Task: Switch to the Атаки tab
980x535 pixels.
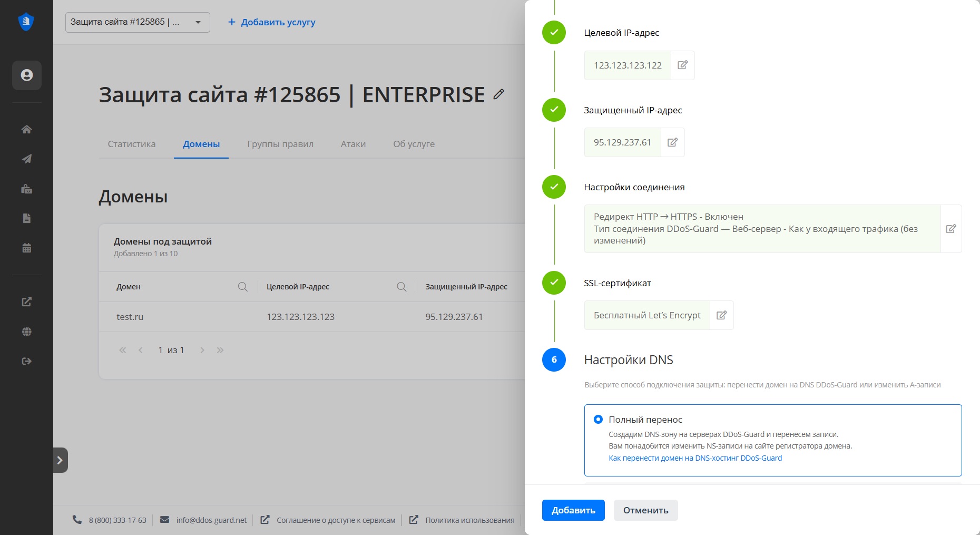Action: coord(353,144)
